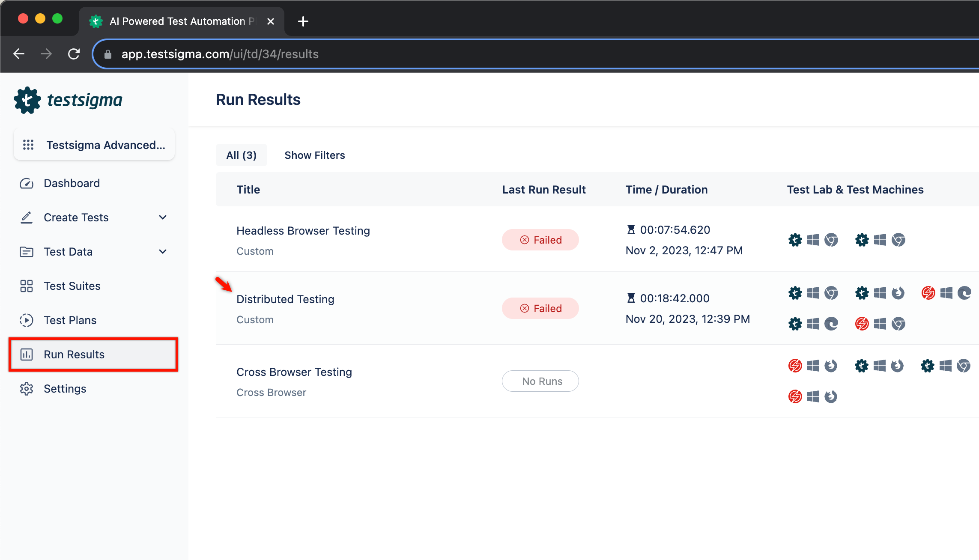Click the Run Results bar chart icon
The height and width of the screenshot is (560, 979).
[x=26, y=354]
